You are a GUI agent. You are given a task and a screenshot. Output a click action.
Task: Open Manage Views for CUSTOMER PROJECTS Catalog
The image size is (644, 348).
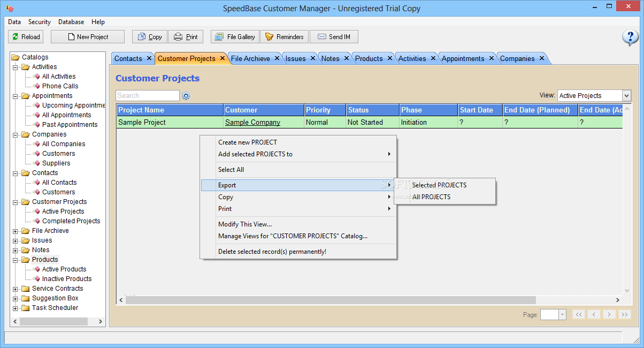pyautogui.click(x=298, y=236)
